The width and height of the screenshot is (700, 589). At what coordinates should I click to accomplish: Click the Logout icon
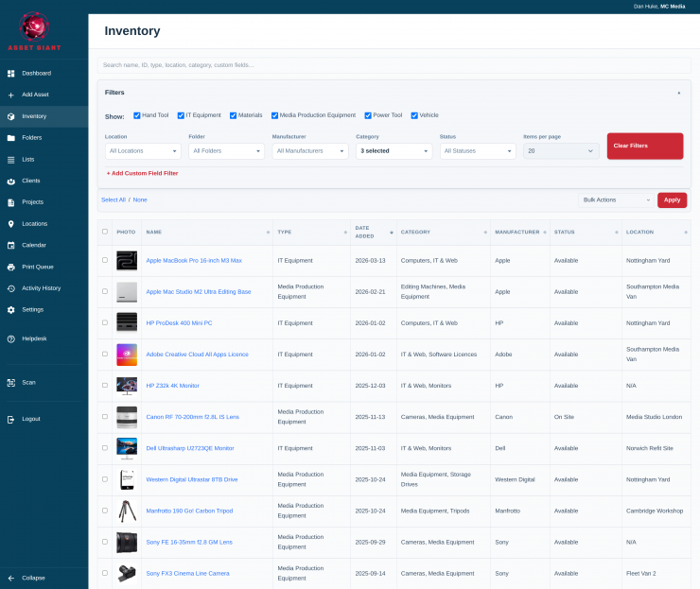(11, 419)
